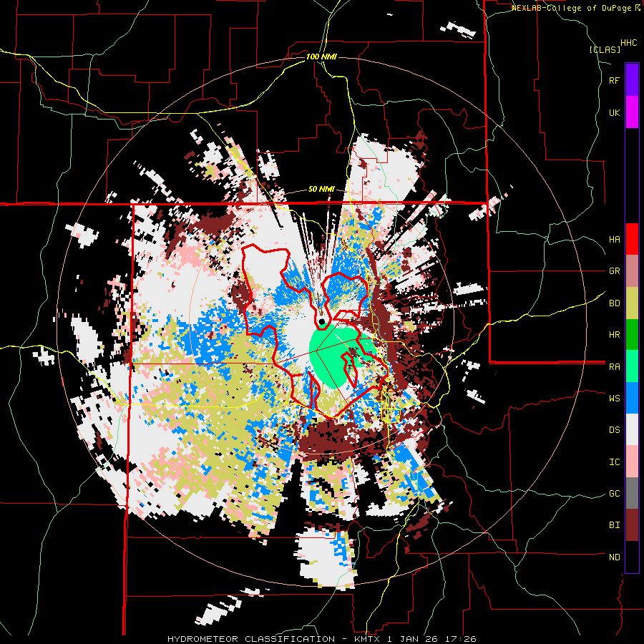Pick the blue WS legend swatch
644x644 pixels.
[632, 398]
